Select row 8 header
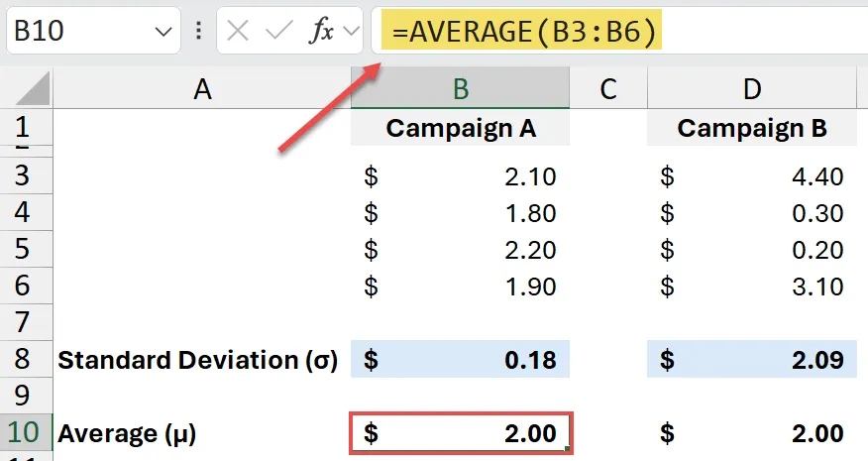This screenshot has width=868, height=461. [x=26, y=360]
